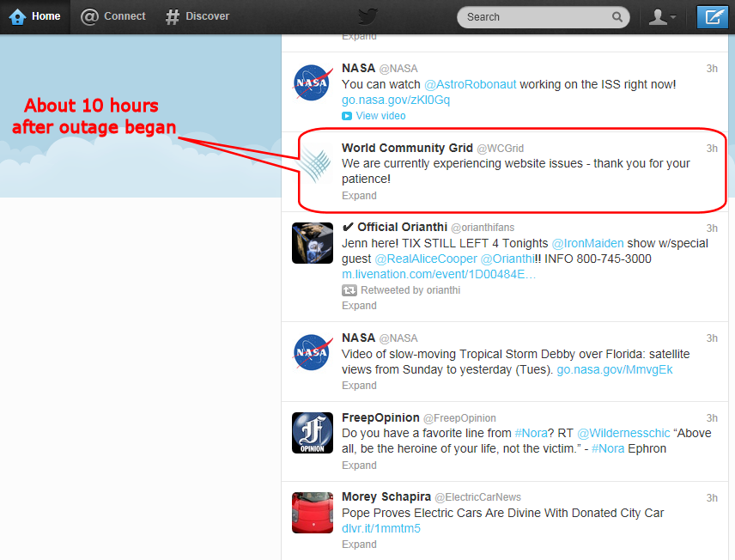Viewport: 735px width, 560px height.
Task: Click the compose new tweet icon
Action: pyautogui.click(x=711, y=16)
